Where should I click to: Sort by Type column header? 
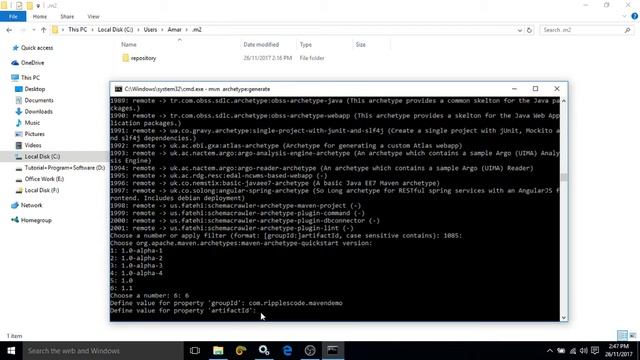306,44
